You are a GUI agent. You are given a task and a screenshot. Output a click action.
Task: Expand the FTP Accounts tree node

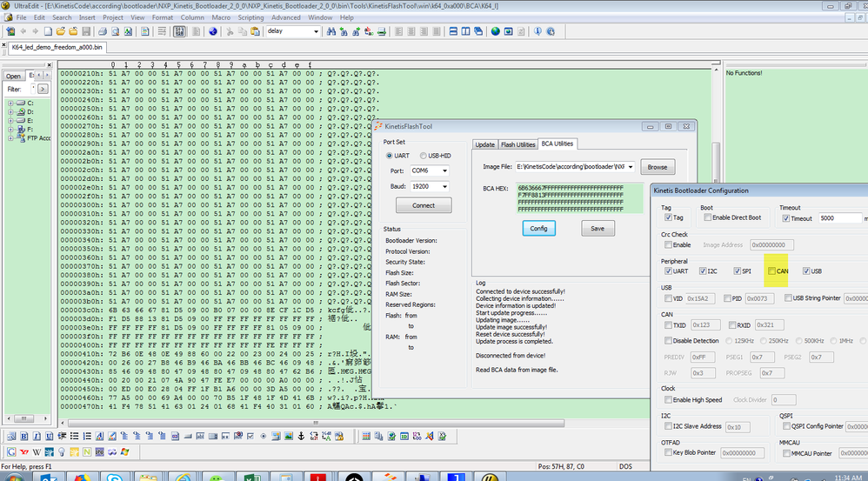point(10,137)
